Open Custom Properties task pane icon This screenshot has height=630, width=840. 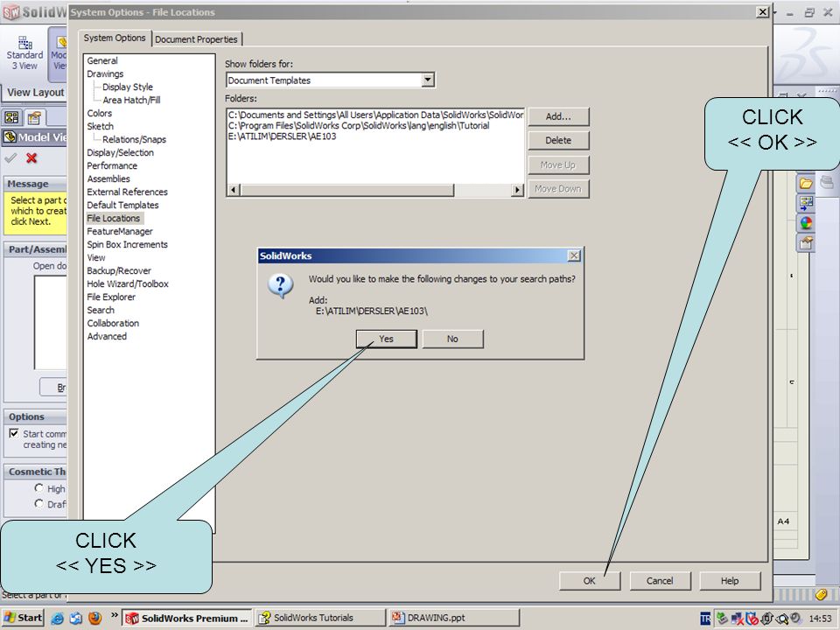point(806,243)
